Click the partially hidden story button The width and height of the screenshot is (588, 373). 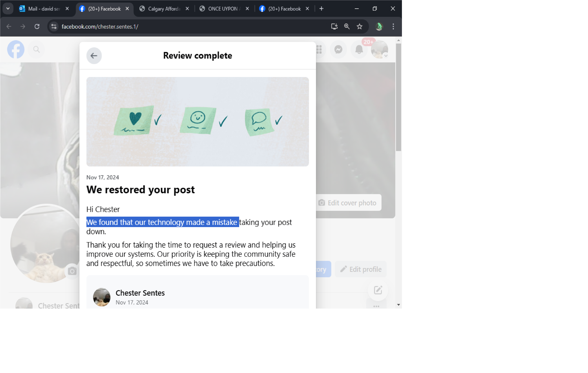point(324,269)
